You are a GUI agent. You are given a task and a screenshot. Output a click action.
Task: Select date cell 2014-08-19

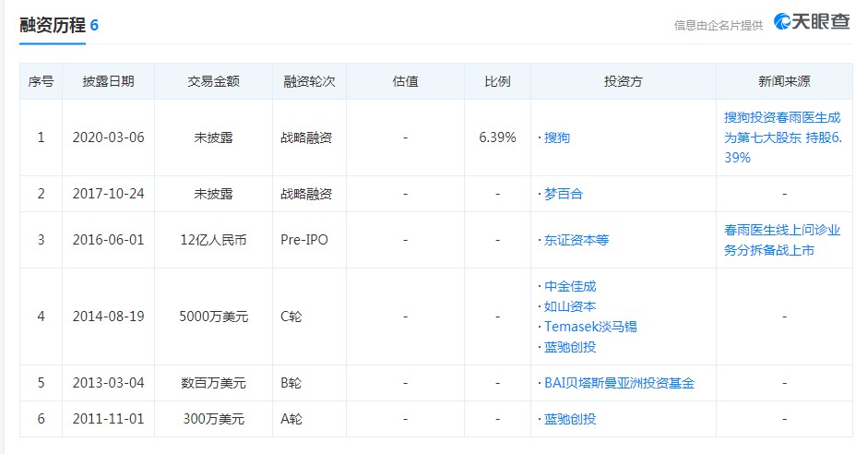109,317
